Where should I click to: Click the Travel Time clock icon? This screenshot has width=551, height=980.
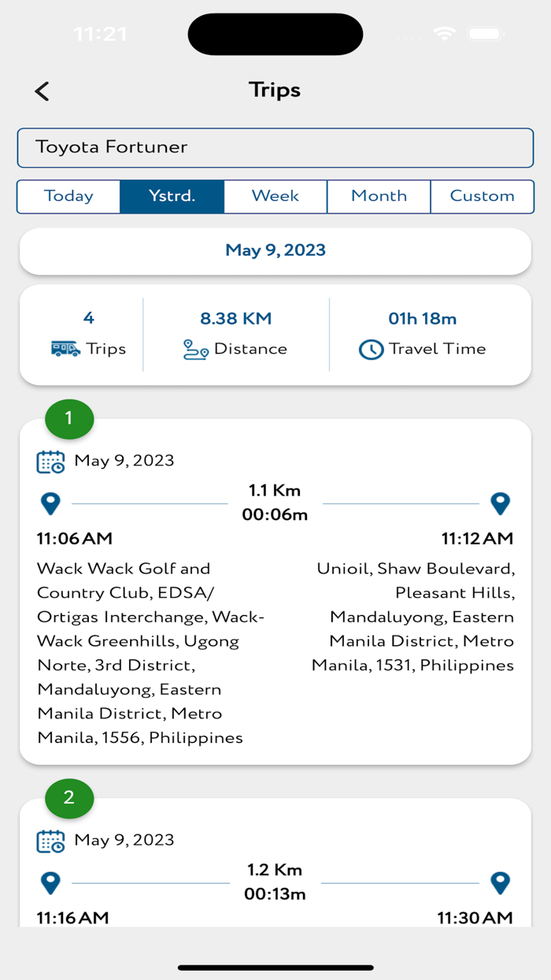[371, 348]
